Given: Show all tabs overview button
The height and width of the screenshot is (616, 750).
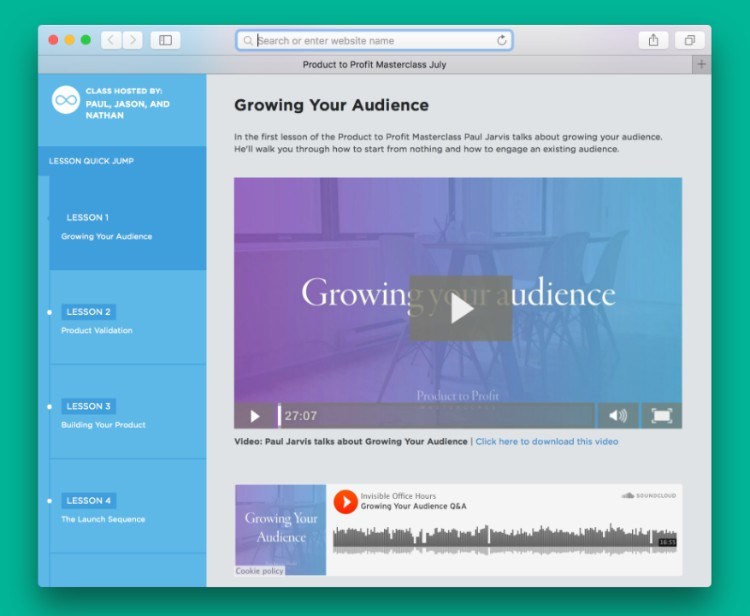Looking at the screenshot, I should (x=690, y=40).
